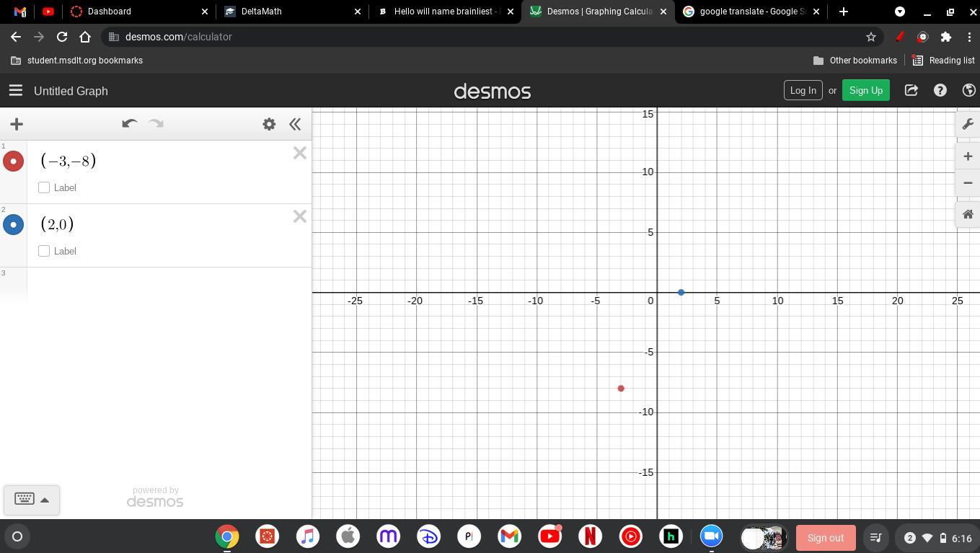Image resolution: width=980 pixels, height=553 pixels.
Task: Open the tab search dropdown
Action: tap(900, 12)
